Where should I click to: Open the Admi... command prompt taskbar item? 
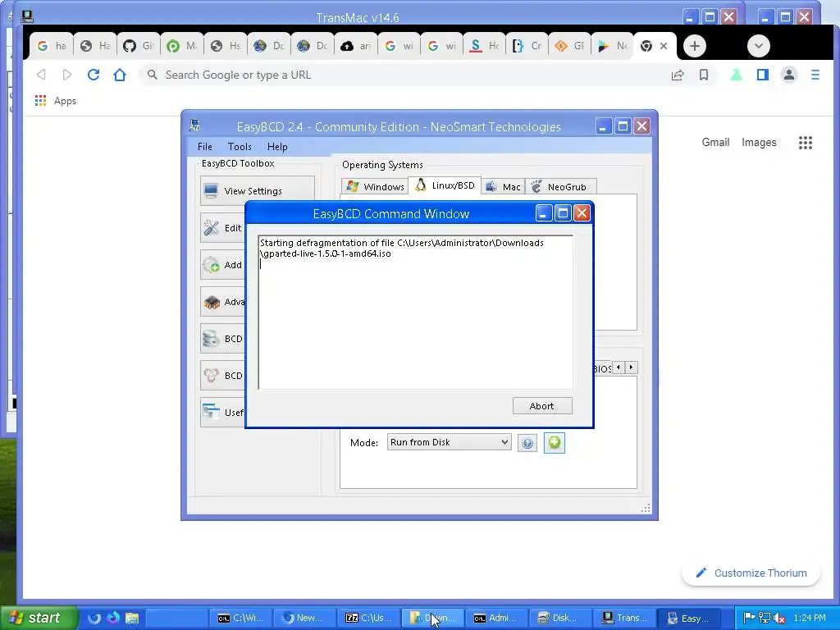[x=496, y=618]
